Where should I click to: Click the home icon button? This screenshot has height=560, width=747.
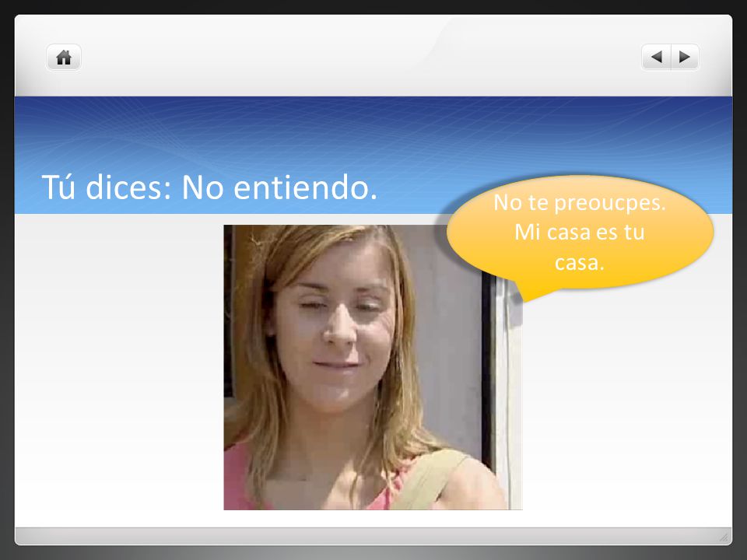(63, 58)
